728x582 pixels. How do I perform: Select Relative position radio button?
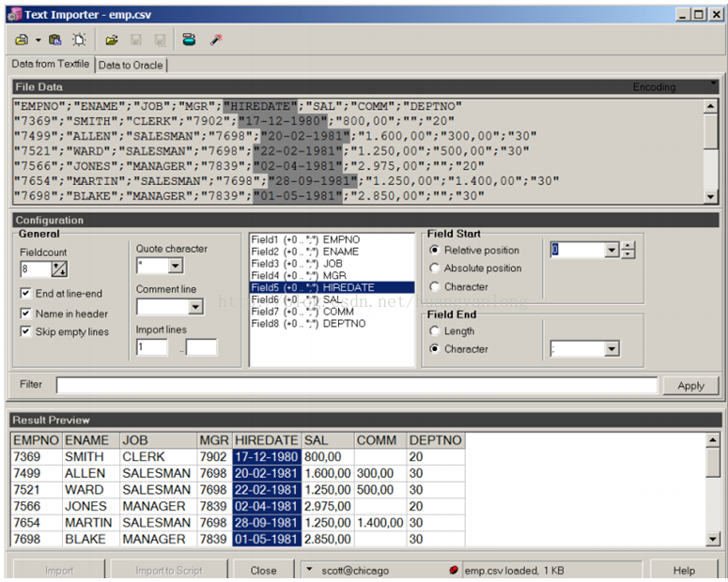click(435, 250)
